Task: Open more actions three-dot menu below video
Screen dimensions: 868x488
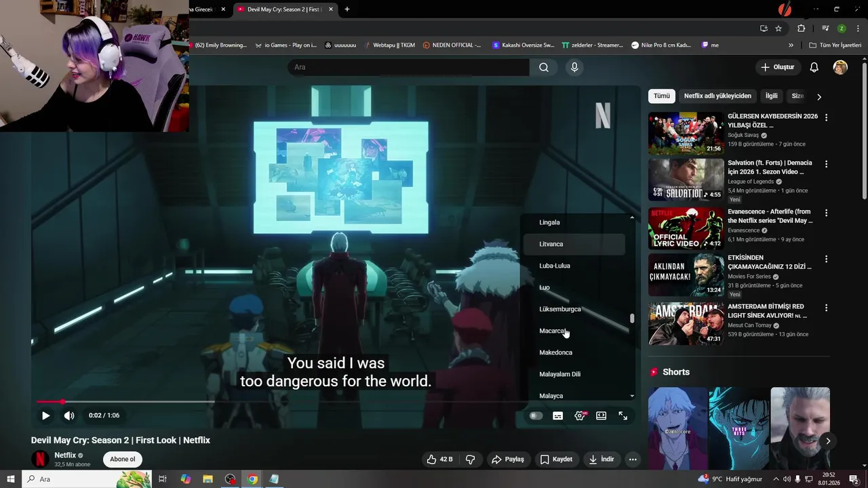Action: click(633, 460)
